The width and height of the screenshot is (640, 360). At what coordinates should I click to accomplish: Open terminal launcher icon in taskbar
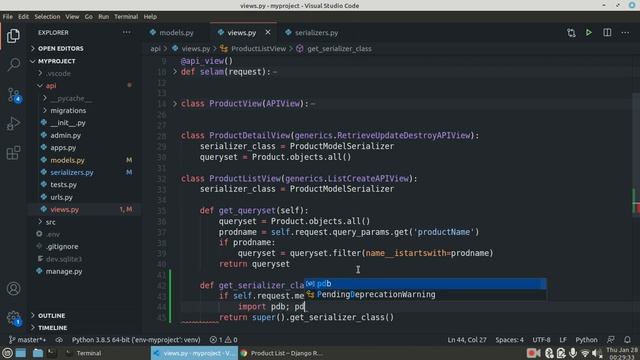[52, 353]
